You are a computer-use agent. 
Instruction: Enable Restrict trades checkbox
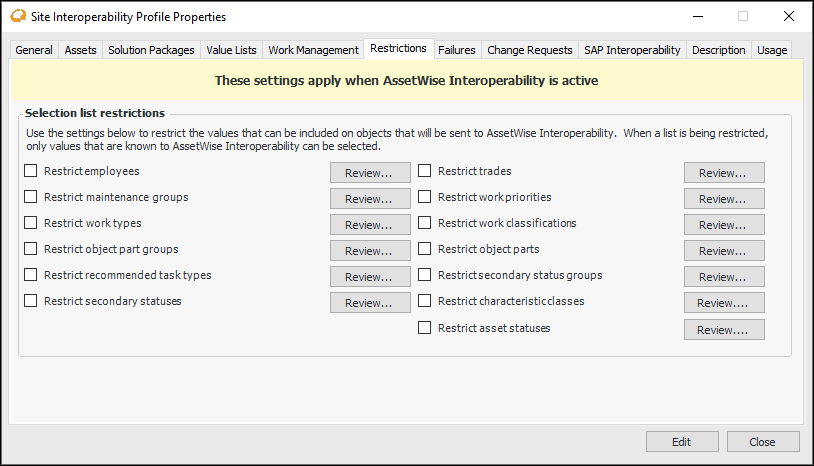click(x=425, y=171)
